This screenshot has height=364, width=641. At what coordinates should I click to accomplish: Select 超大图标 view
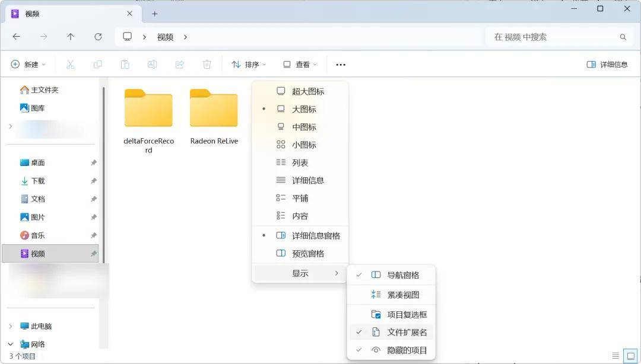pos(300,91)
